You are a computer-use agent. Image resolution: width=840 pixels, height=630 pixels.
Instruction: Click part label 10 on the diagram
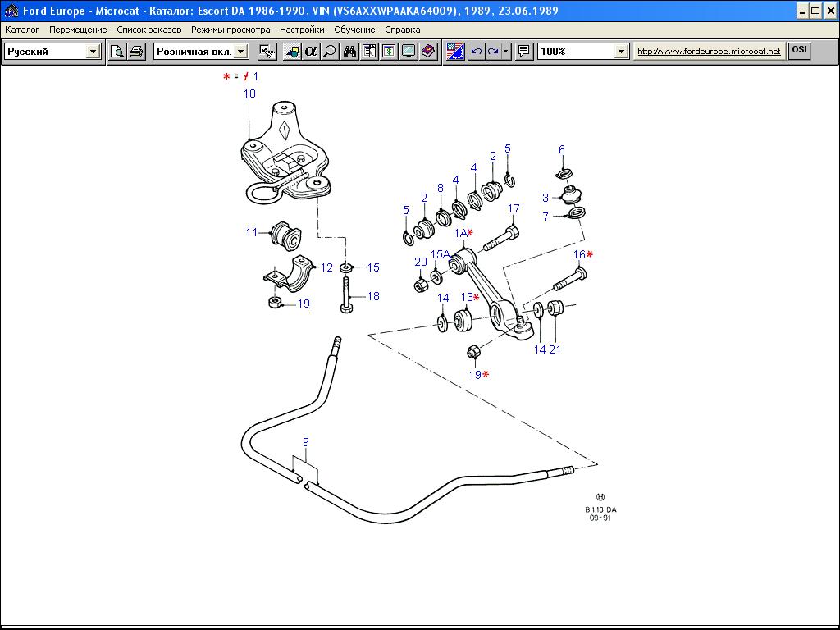(x=249, y=94)
